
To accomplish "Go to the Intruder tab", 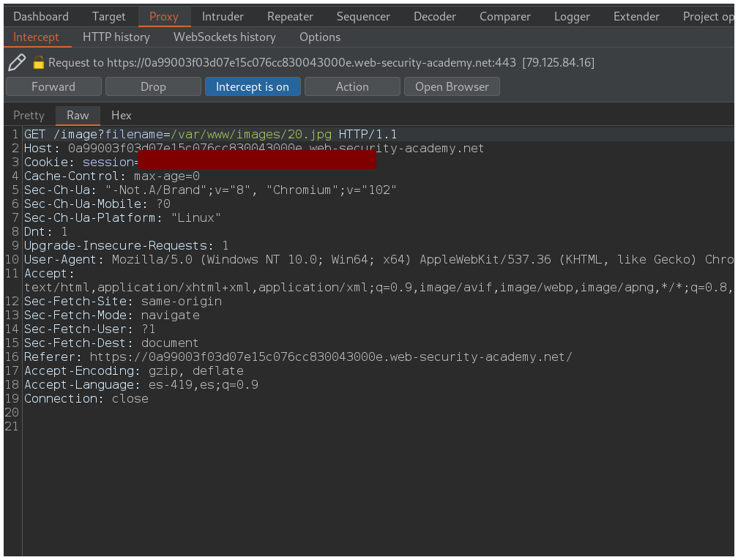I will (223, 16).
